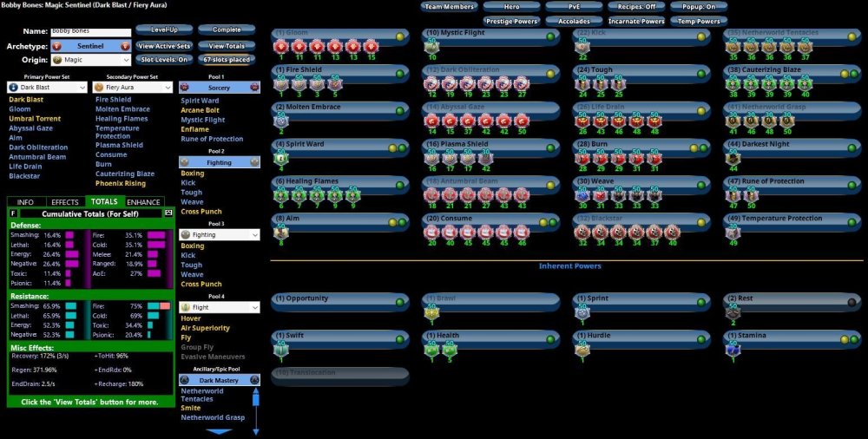Click the first enhancement slot under Gloom
This screenshot has width=868, height=439.
pos(281,46)
